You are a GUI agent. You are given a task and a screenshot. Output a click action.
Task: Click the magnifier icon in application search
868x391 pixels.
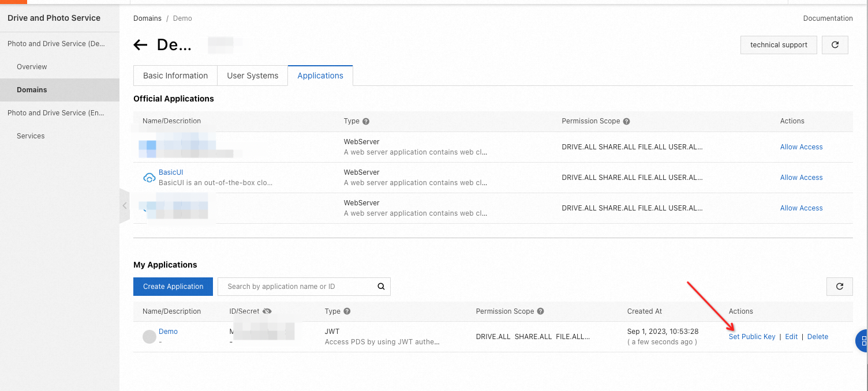coord(381,287)
